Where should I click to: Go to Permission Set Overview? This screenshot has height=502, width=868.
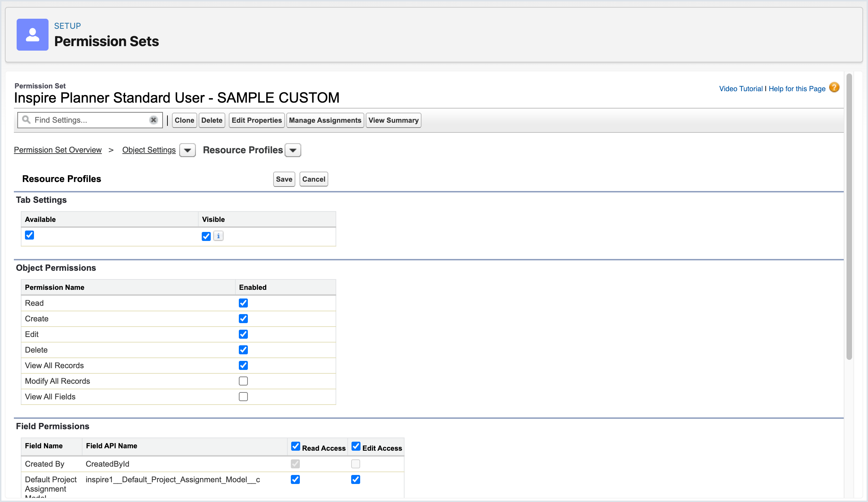58,150
